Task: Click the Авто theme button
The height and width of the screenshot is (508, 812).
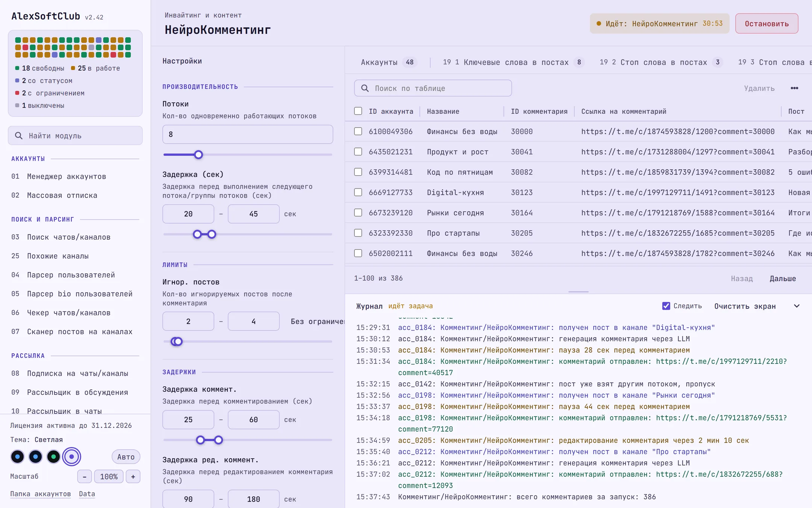Action: pos(126,457)
